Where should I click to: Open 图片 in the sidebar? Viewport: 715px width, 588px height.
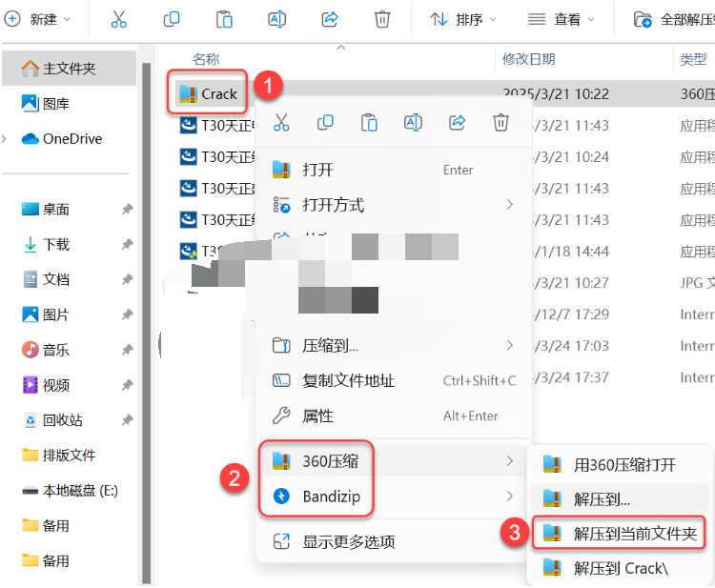click(46, 314)
